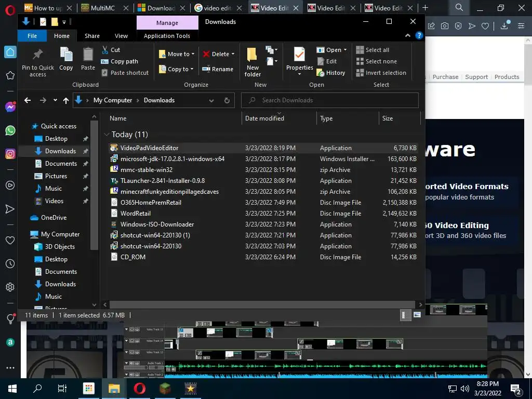Click the Cut scissors command
This screenshot has width=532, height=399.
point(111,50)
